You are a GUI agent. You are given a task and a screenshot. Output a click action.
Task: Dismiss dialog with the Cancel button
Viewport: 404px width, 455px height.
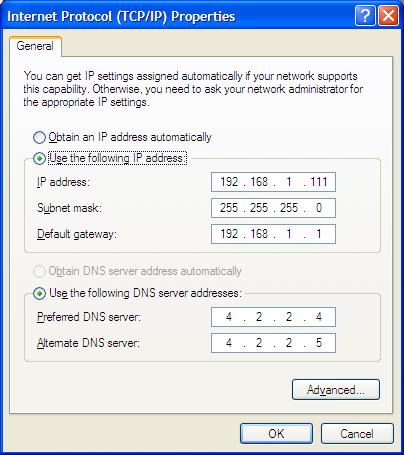[357, 434]
